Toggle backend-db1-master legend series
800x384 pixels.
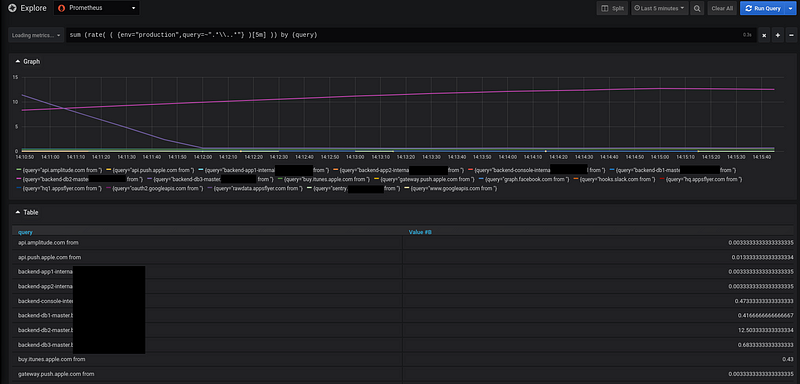(673, 169)
